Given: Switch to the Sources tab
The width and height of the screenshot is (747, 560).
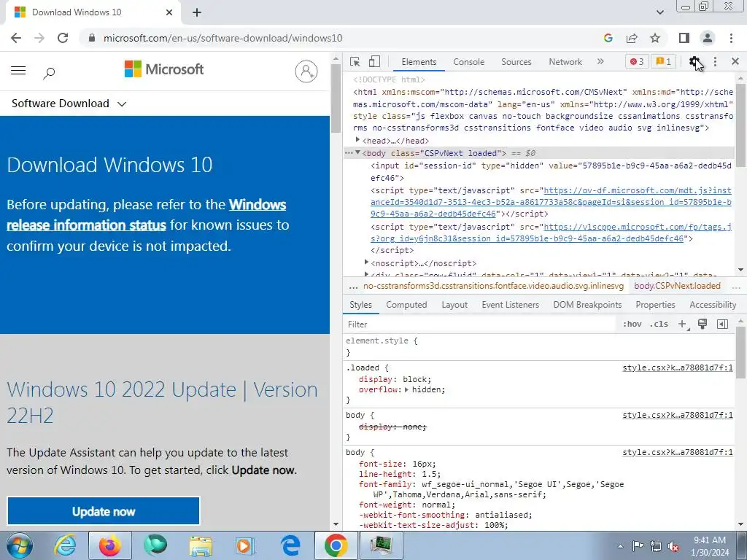Looking at the screenshot, I should (x=516, y=62).
